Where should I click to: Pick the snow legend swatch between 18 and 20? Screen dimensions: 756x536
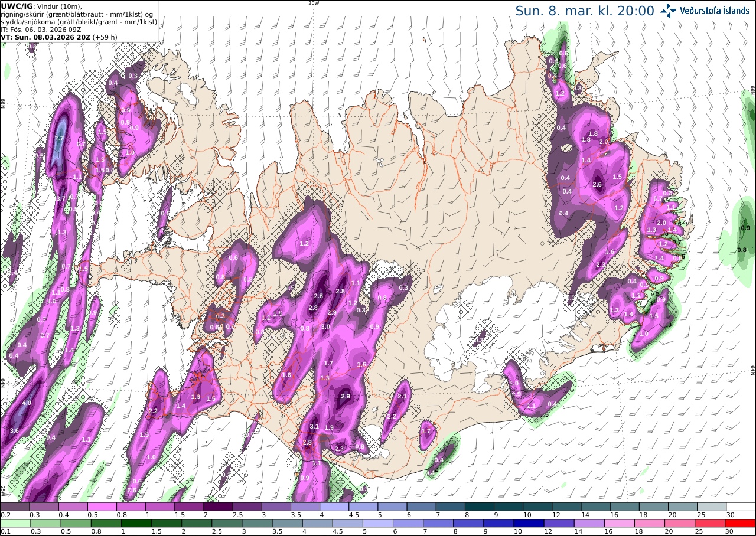654,506
